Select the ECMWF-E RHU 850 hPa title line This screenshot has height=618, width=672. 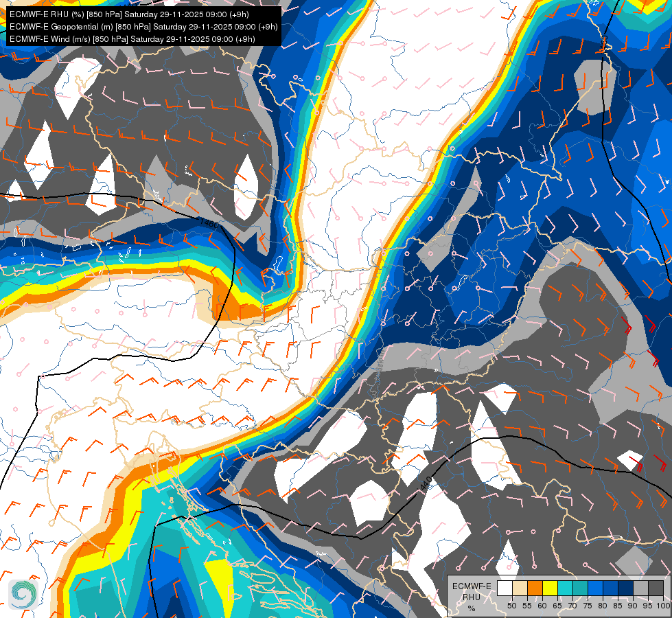click(130, 14)
